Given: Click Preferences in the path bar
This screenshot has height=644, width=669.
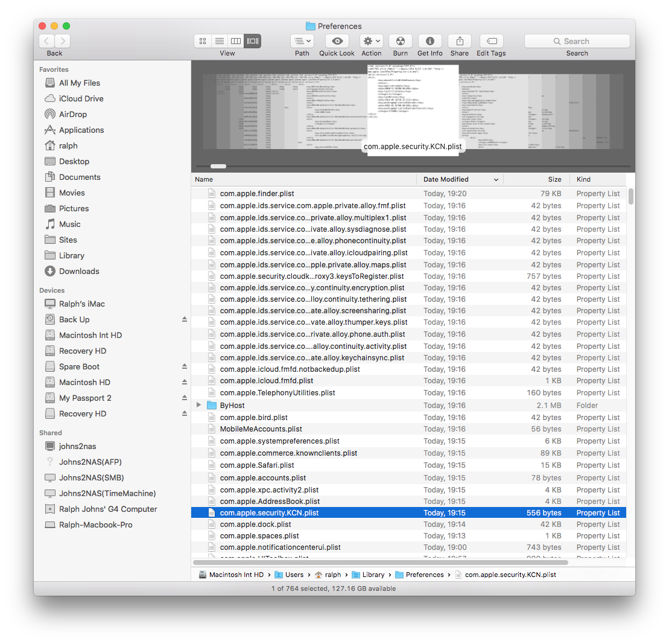Looking at the screenshot, I should [x=420, y=575].
